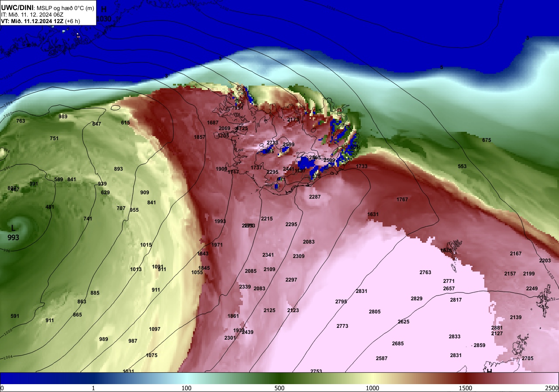
Task: Click the freezing level value 2587
Action: tap(382, 358)
